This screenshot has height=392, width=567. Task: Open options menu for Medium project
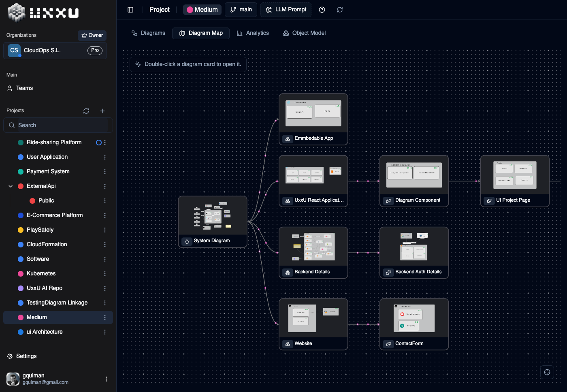click(105, 317)
